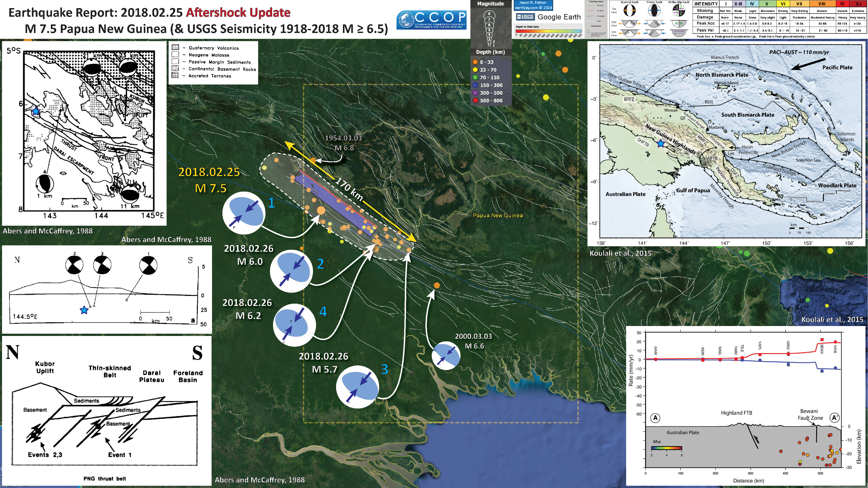Click focal mechanism beachball number 1
Viewport: 868px width, 488px height.
click(244, 213)
